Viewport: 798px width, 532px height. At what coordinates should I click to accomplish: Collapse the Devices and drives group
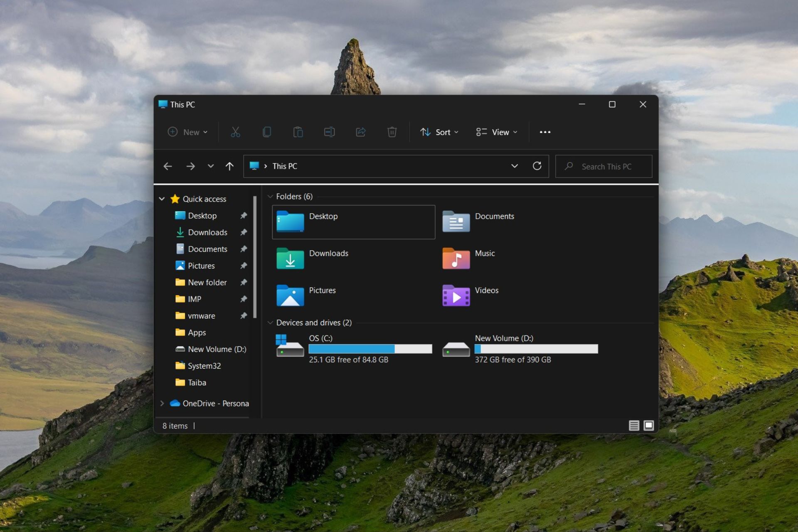[270, 323]
